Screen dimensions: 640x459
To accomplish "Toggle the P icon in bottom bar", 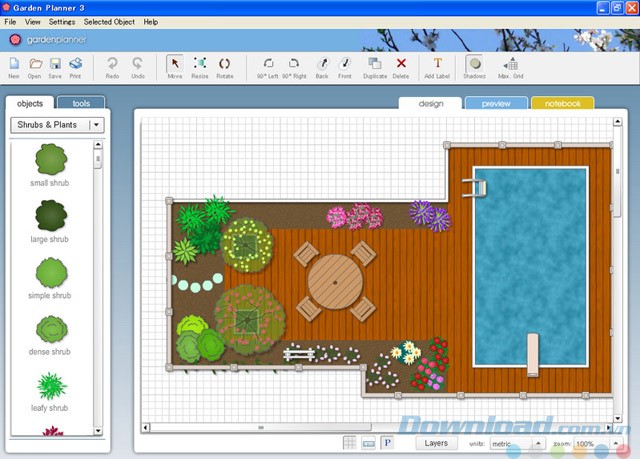I will (387, 443).
